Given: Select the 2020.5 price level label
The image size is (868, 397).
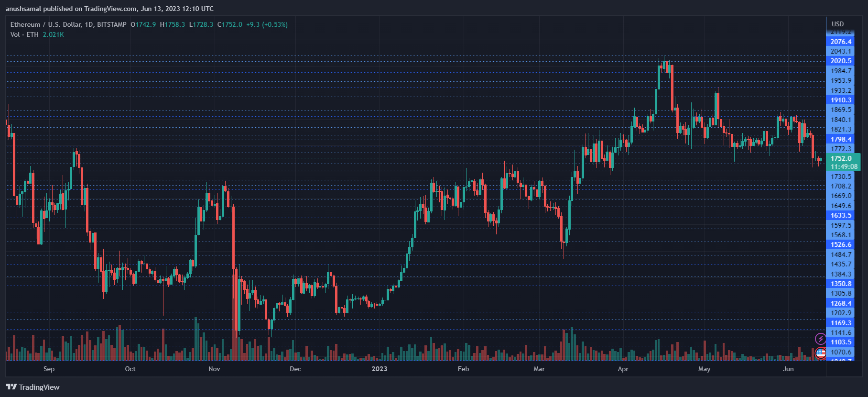Looking at the screenshot, I should 841,61.
